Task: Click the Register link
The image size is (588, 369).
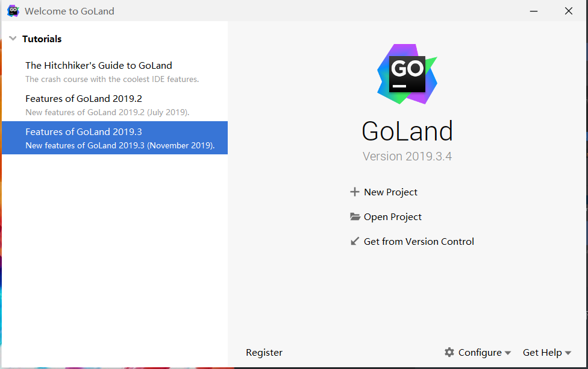Action: (x=264, y=353)
